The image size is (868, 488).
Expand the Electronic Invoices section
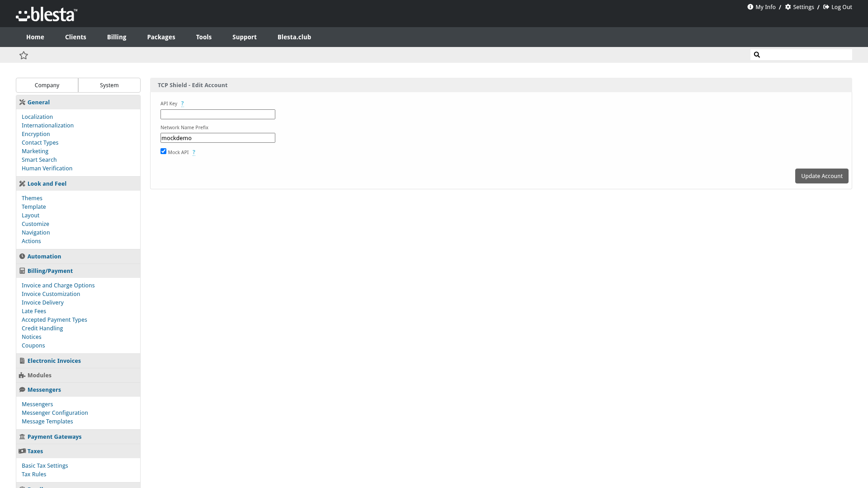coord(78,361)
